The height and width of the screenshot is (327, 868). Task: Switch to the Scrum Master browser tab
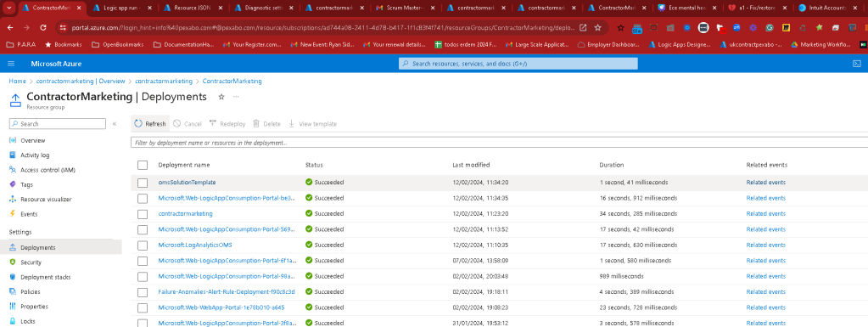405,8
